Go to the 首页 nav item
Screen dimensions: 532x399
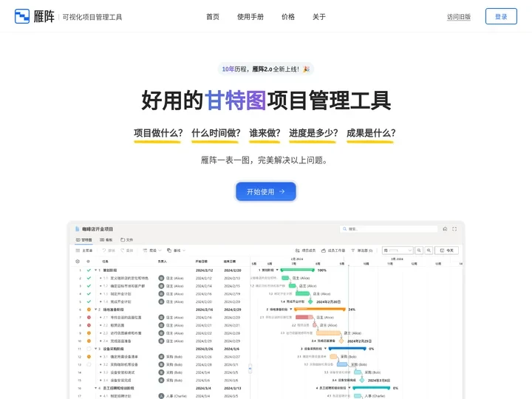pos(213,16)
